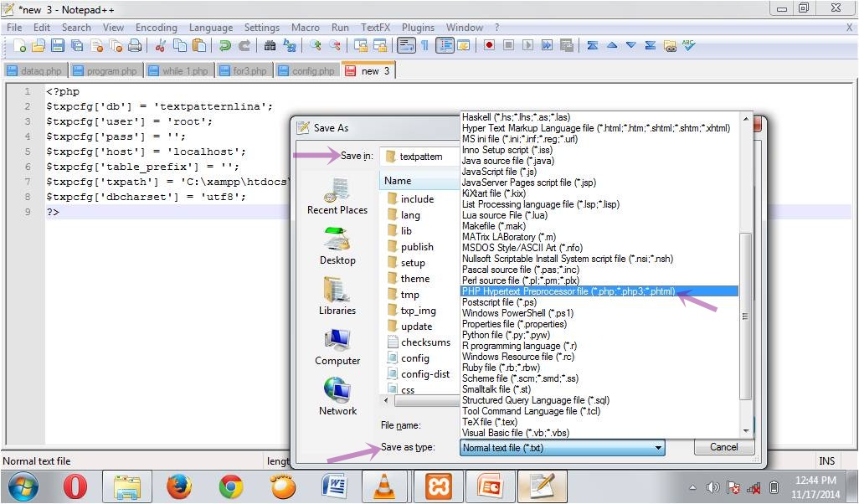Toggle the indent guide toolbar button

[x=445, y=46]
